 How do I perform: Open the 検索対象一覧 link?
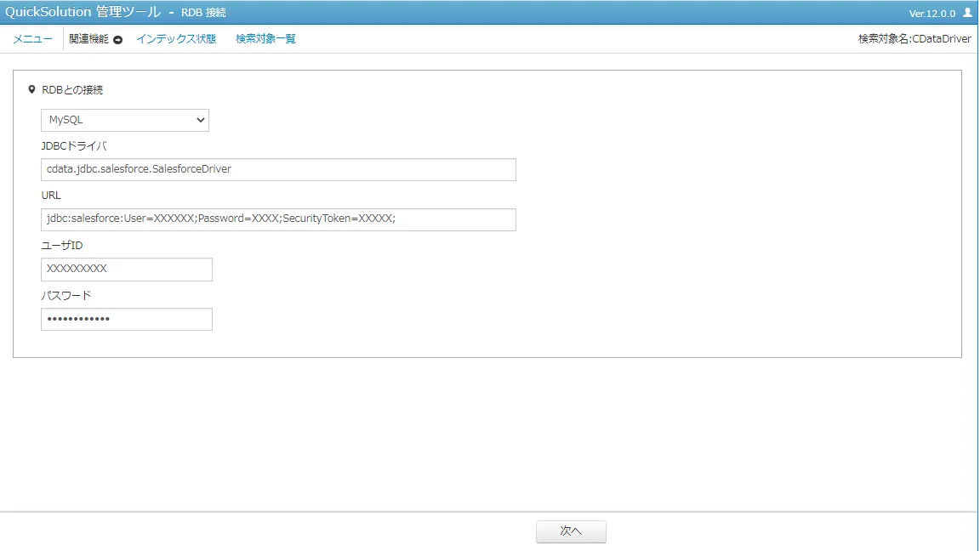tap(265, 39)
